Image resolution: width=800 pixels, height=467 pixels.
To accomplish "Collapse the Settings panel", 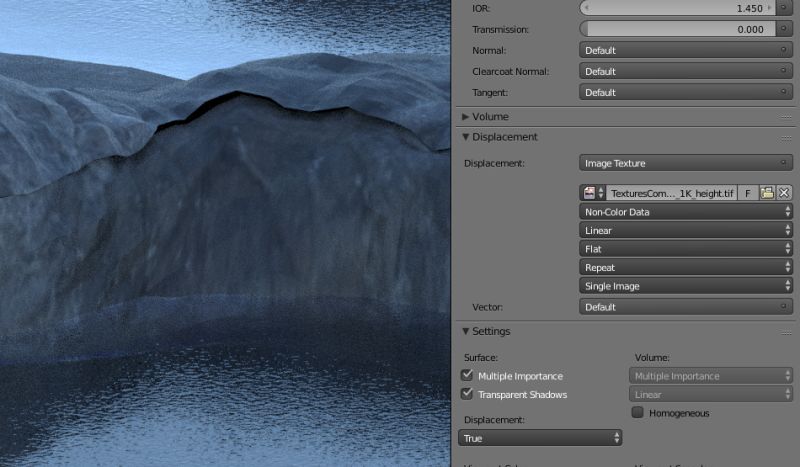I will (x=465, y=331).
